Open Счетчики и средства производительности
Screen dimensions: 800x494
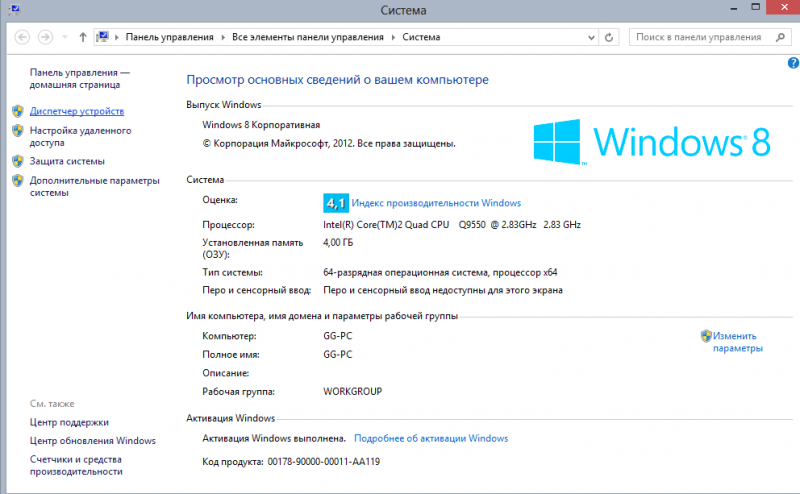(76, 465)
